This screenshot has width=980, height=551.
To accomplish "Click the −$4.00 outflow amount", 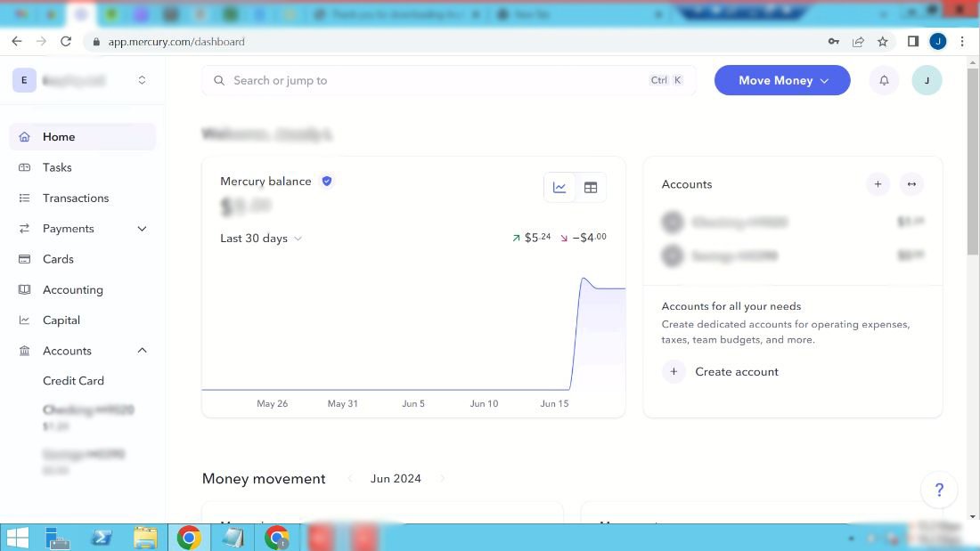I will coord(590,238).
